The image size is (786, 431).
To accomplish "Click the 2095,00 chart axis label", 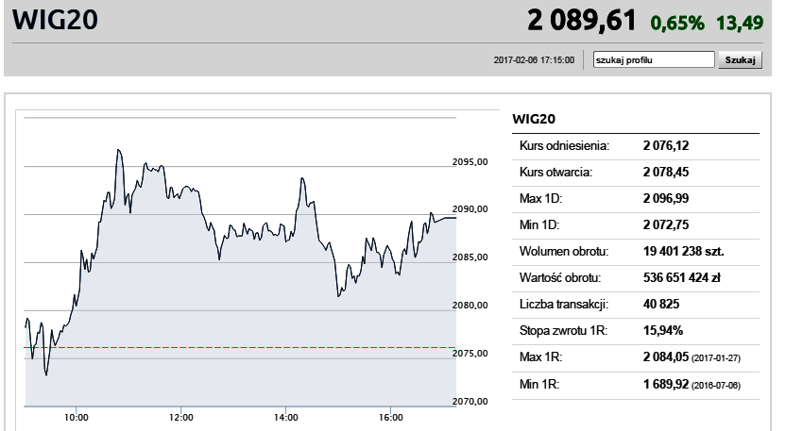I will pos(470,162).
